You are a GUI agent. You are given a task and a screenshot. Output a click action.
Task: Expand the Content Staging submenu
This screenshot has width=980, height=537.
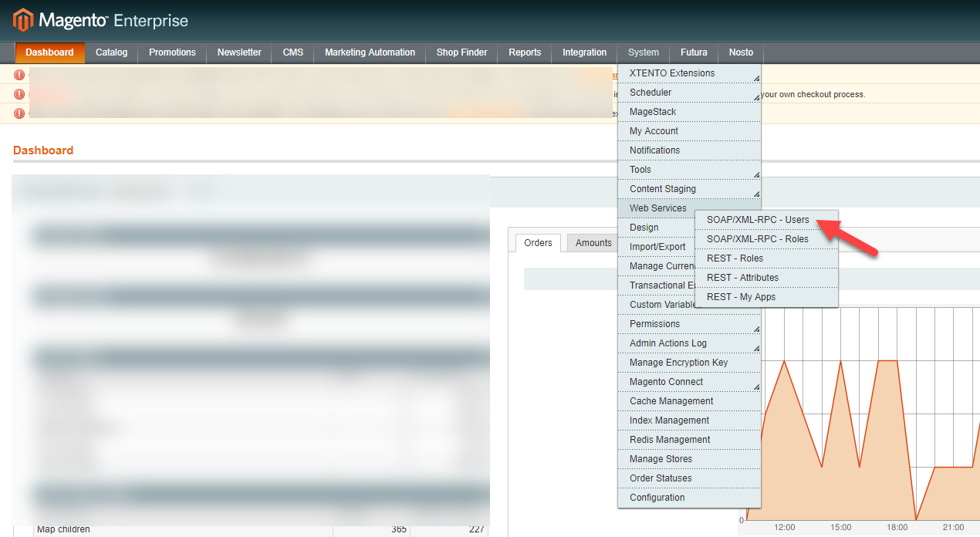pyautogui.click(x=690, y=189)
